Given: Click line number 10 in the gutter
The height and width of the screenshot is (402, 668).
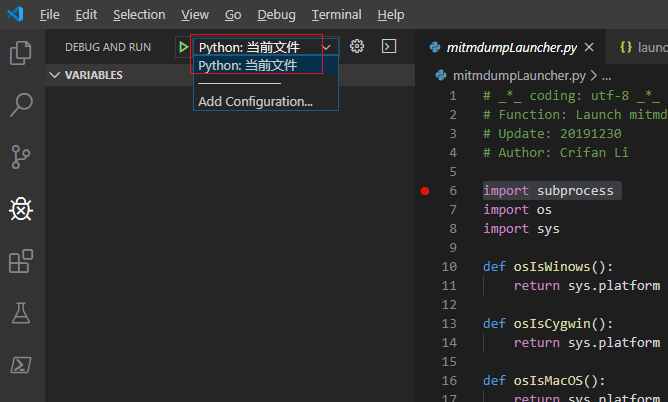Looking at the screenshot, I should (449, 267).
